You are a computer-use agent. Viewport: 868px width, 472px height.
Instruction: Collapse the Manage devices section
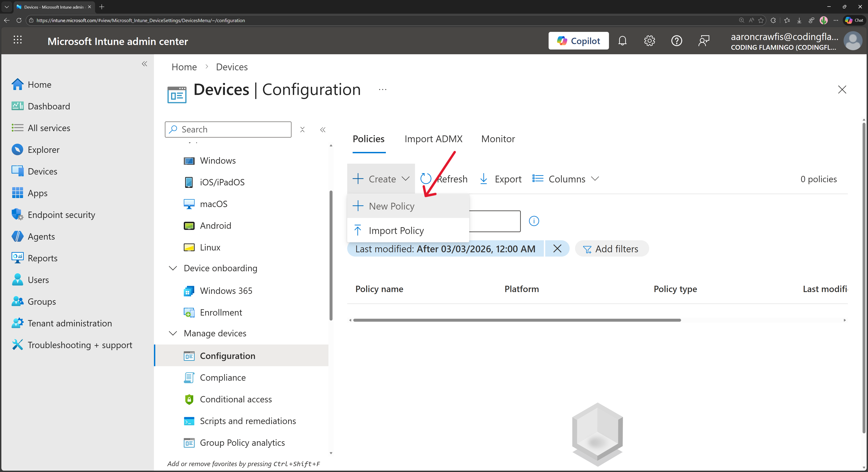coord(173,333)
